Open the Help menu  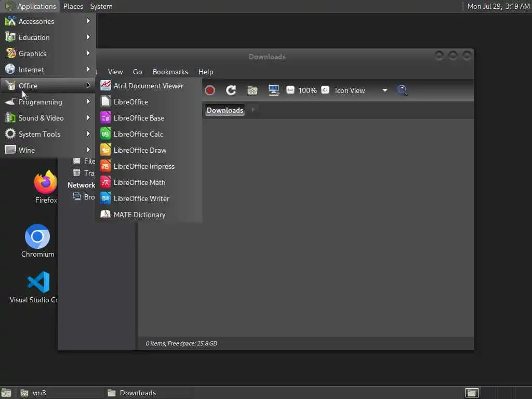point(206,72)
